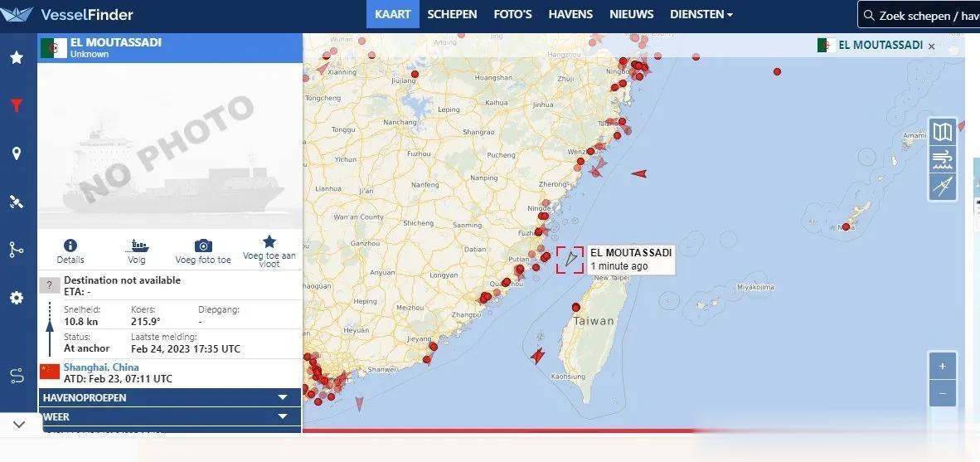Open the red filter funnel icon

[17, 105]
